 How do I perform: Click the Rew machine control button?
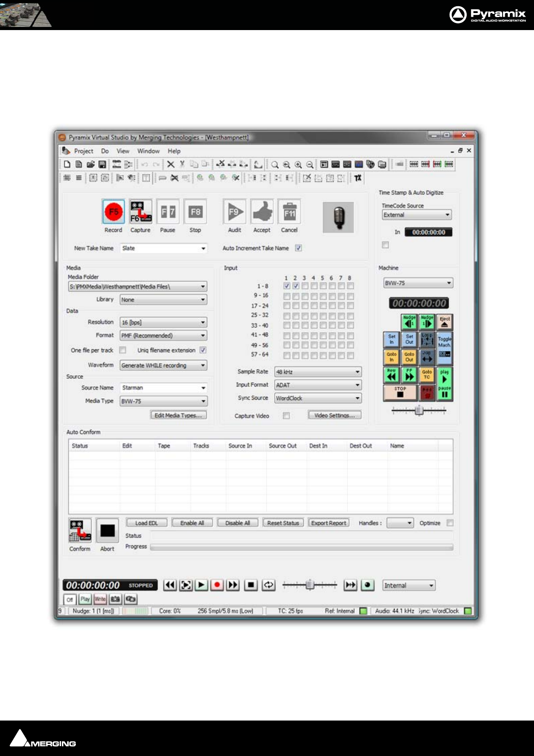392,375
